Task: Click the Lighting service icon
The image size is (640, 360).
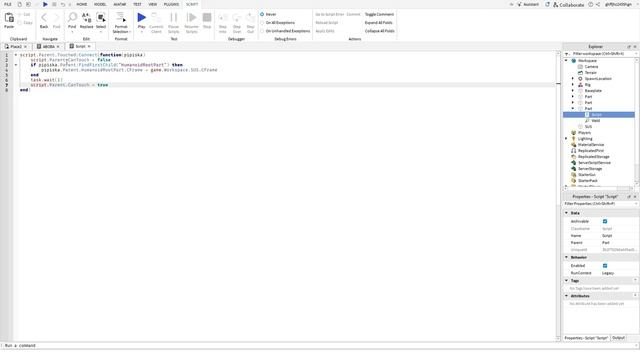Action: click(573, 139)
